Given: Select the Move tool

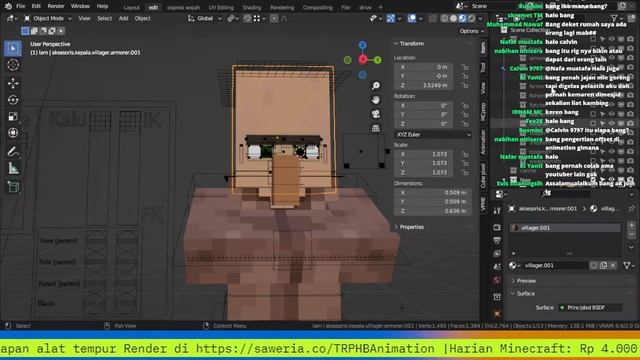Looking at the screenshot, I should [13, 83].
